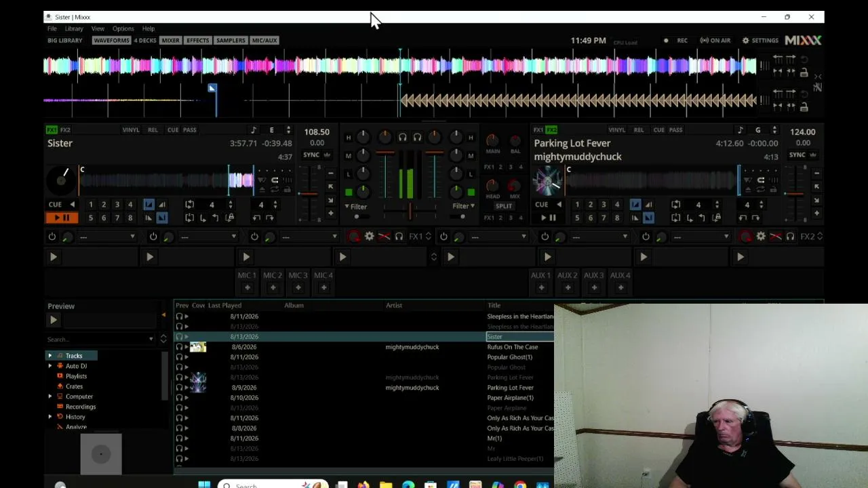Screen dimensions: 868x488
Task: Play or pause the Parking Lot Fever deck
Action: pos(548,218)
